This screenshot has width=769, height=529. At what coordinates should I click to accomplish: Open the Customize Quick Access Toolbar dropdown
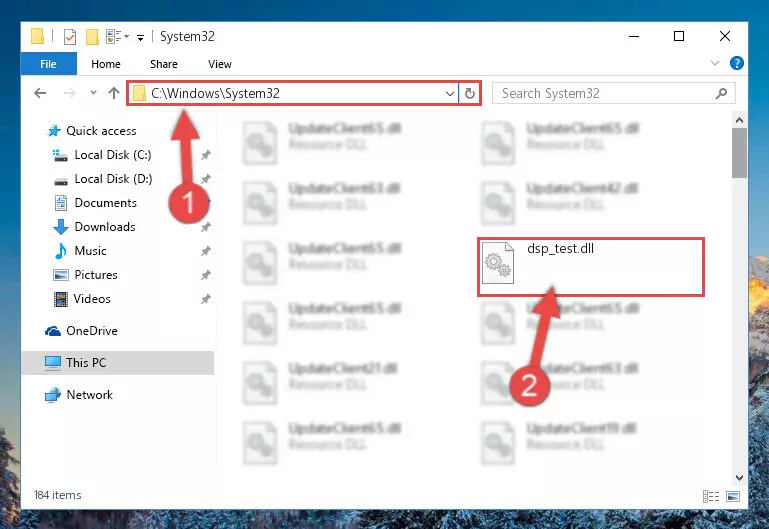pos(140,38)
